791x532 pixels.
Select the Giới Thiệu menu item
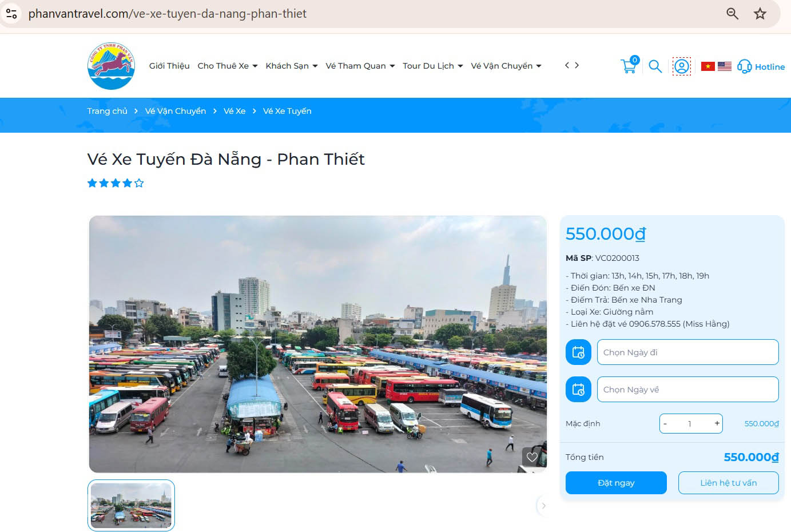[x=169, y=66]
